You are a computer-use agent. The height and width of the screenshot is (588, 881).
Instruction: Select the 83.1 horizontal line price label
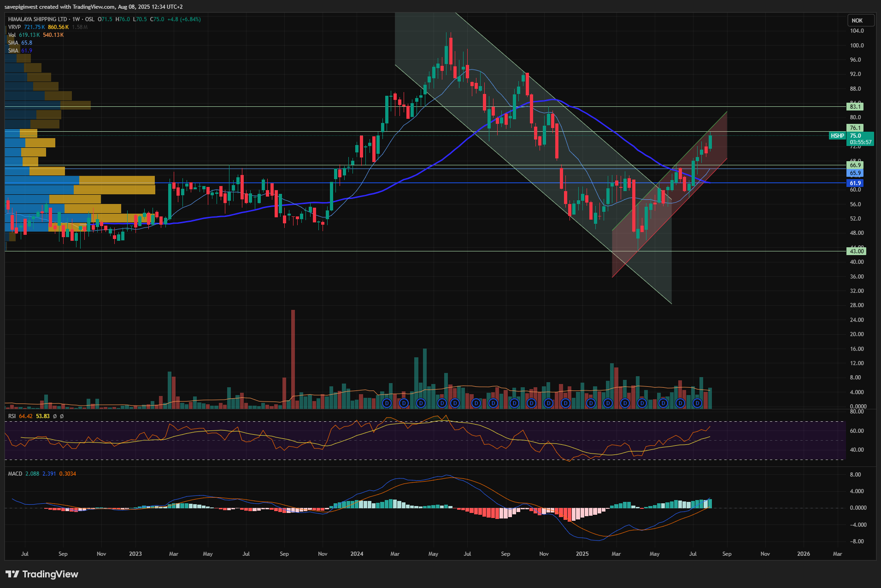pos(855,107)
